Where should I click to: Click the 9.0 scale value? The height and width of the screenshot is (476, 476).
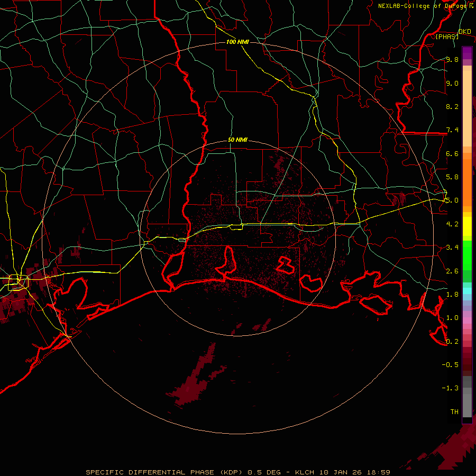452,83
